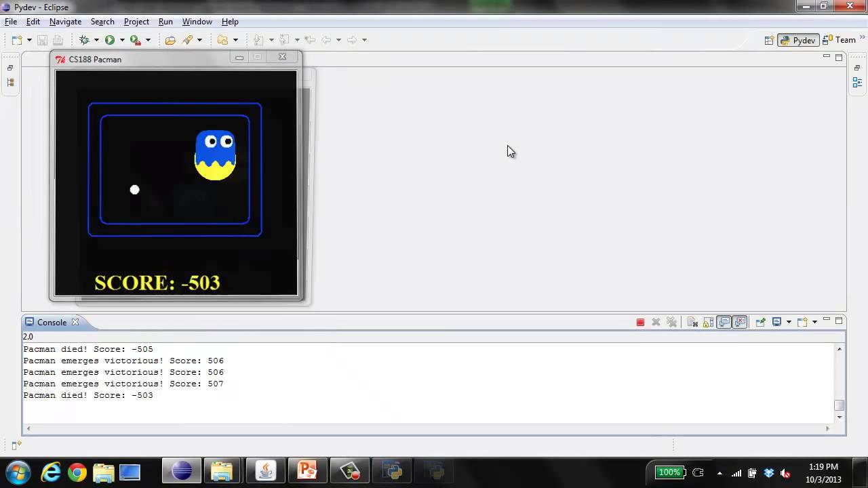The image size is (868, 488).
Task: Open the Search menu
Action: click(x=102, y=22)
